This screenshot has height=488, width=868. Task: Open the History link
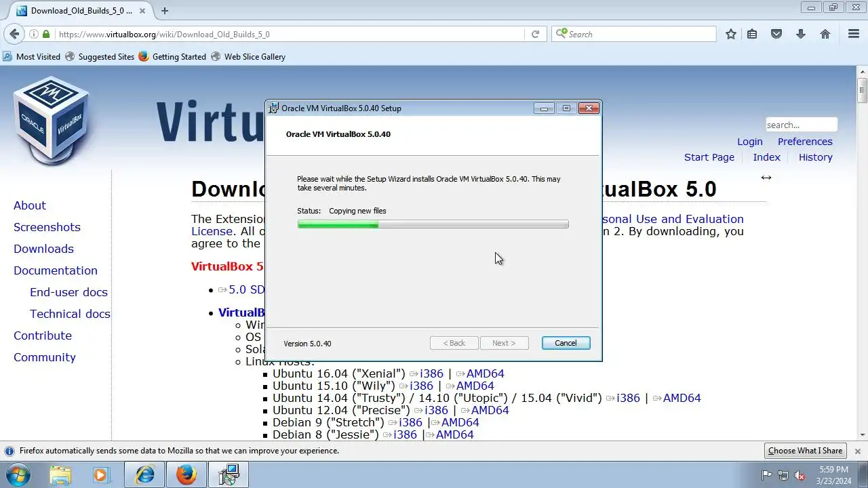pos(815,157)
